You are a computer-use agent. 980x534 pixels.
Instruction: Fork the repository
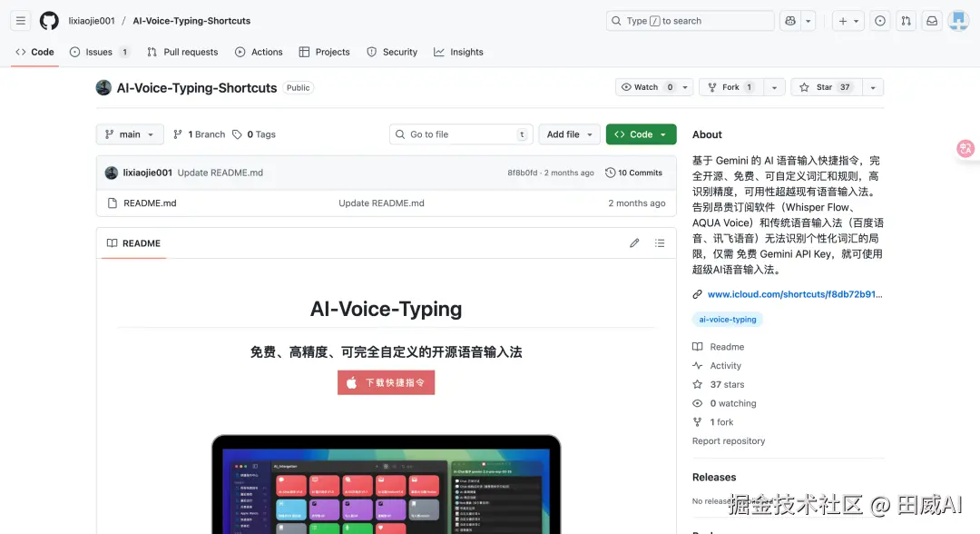click(x=731, y=87)
